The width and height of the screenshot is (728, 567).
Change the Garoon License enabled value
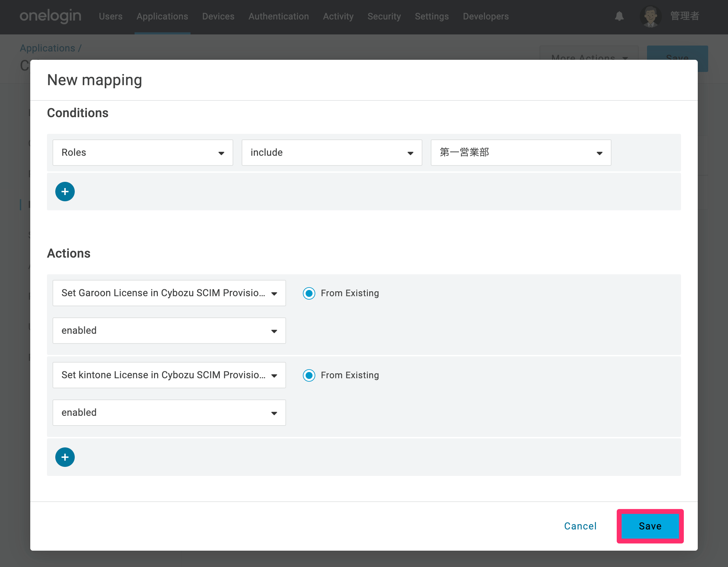pyautogui.click(x=169, y=331)
